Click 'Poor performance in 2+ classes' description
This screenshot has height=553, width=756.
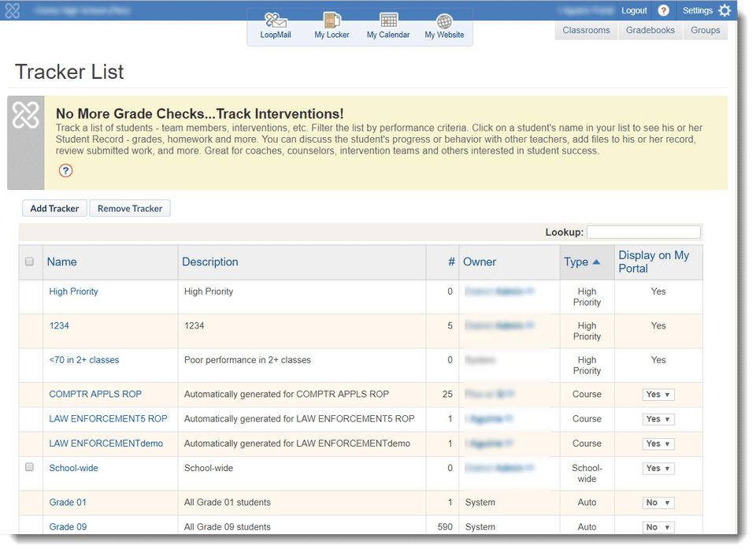pyautogui.click(x=247, y=360)
